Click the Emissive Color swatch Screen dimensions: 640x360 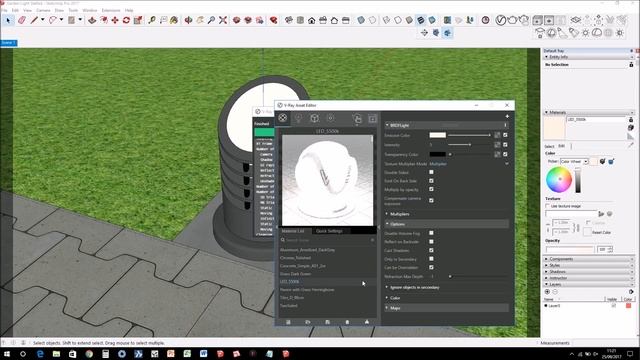pyautogui.click(x=438, y=135)
